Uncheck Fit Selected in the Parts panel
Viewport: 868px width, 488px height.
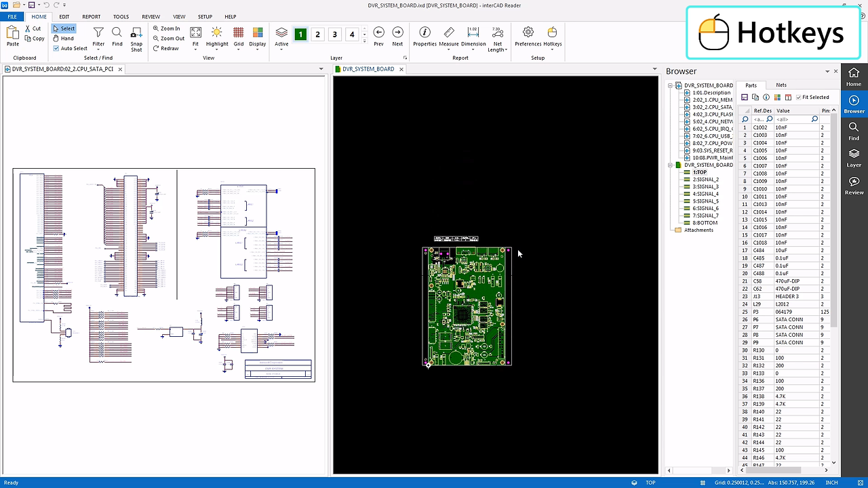(798, 97)
